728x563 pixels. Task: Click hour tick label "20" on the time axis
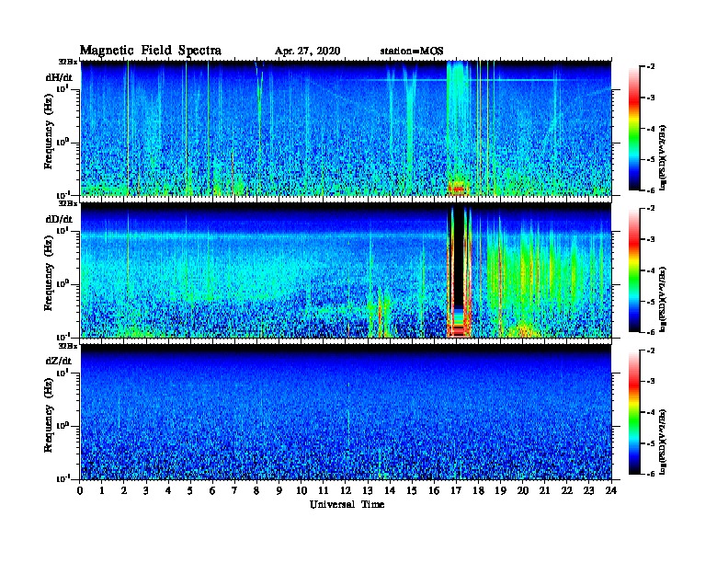click(x=523, y=490)
